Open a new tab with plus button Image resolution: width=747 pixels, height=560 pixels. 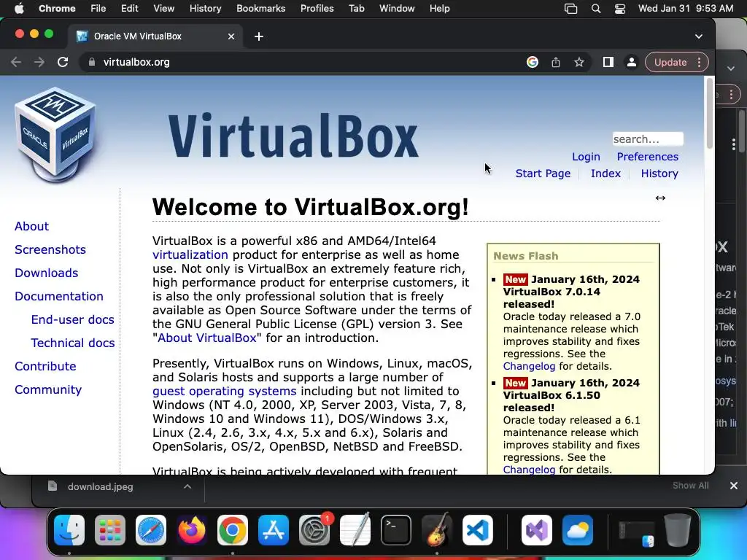[x=259, y=36]
